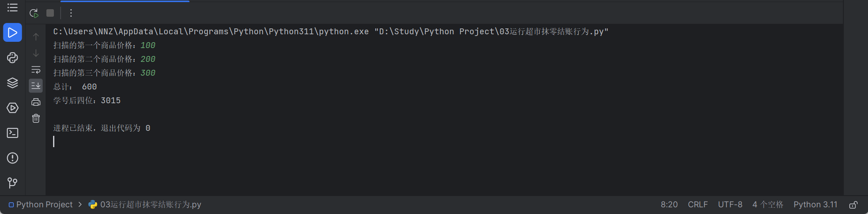Toggle soft-wrap in console output
Screen dimensions: 868x214
(x=36, y=69)
